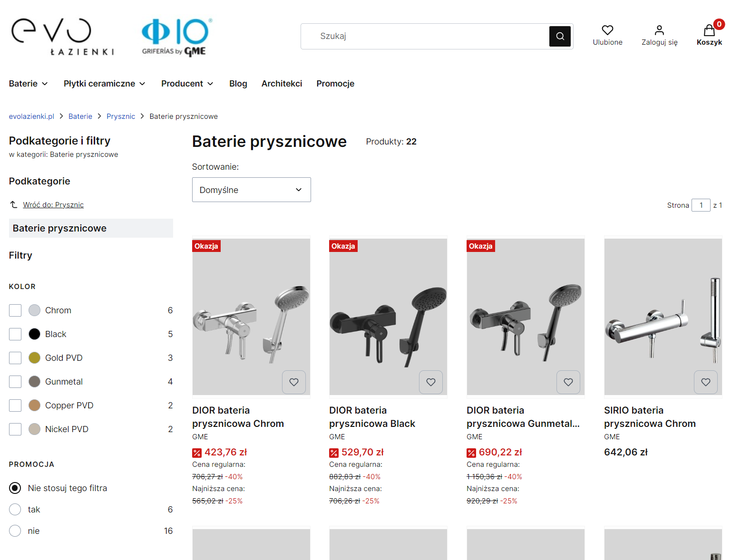Open the Ulubione favorites heart icon
This screenshot has height=560, width=741.
607,30
